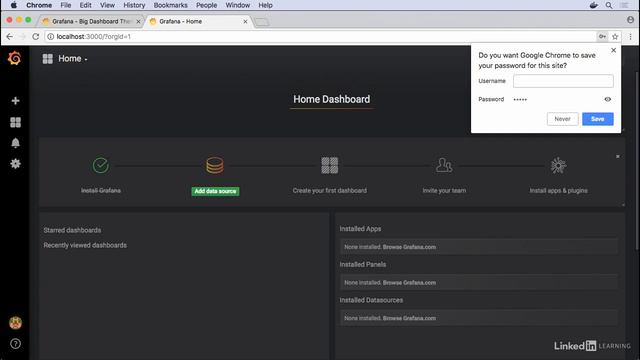Open Chrome three-dot menu
The width and height of the screenshot is (640, 360).
[630, 37]
